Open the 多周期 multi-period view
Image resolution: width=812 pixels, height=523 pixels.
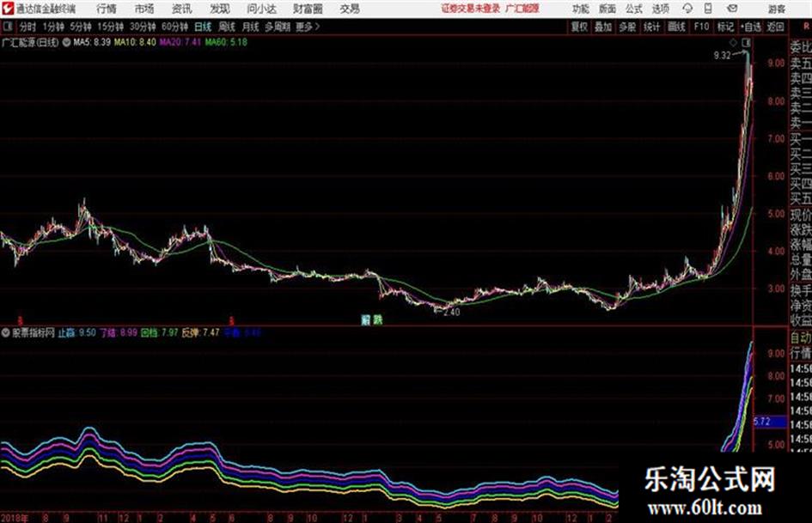coord(277,27)
